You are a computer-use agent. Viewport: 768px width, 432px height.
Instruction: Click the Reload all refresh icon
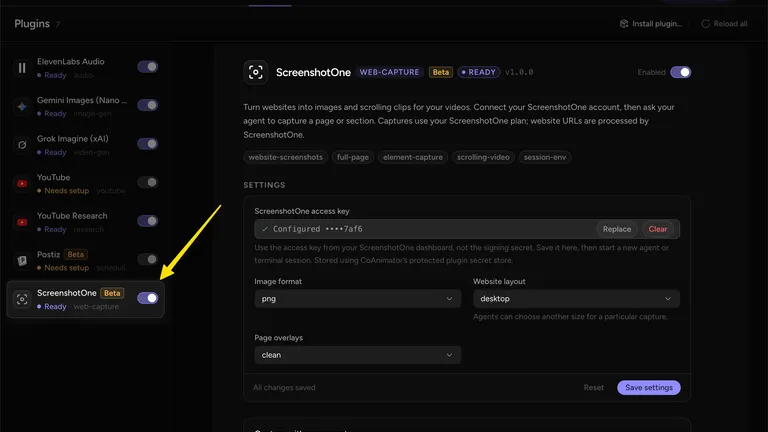pos(705,24)
